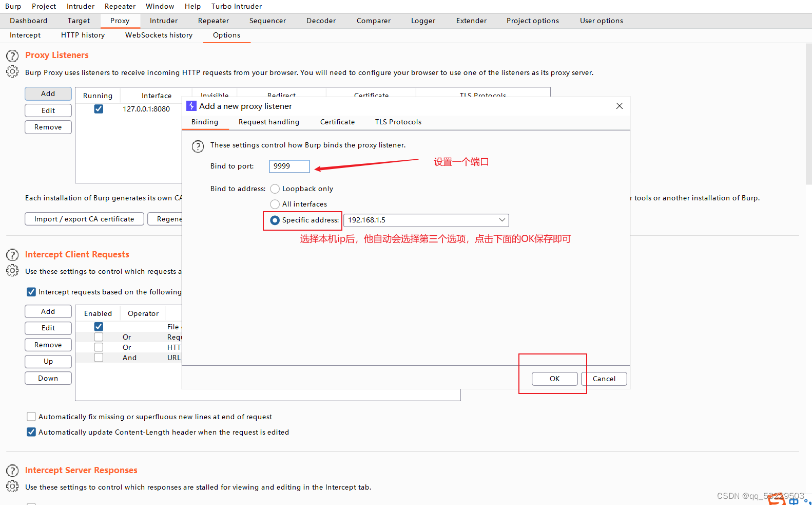This screenshot has width=812, height=505.
Task: Click Edit under Intercept Client Requests
Action: click(x=48, y=328)
